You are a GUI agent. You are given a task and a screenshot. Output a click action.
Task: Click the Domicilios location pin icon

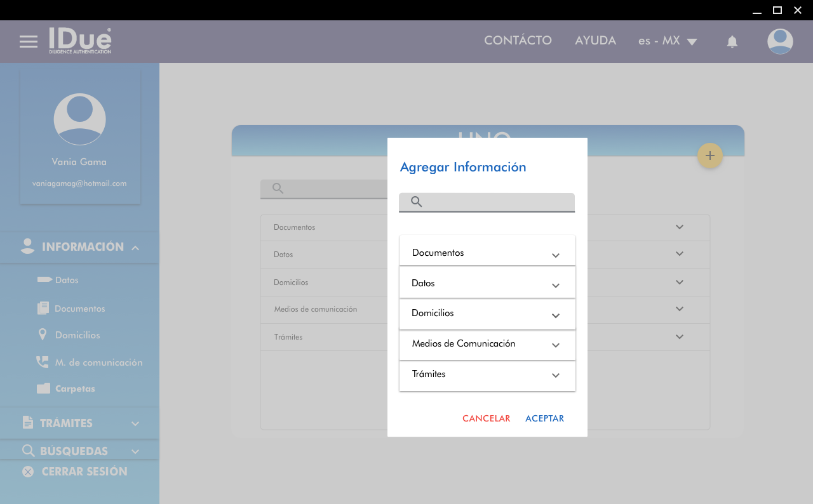click(x=43, y=335)
